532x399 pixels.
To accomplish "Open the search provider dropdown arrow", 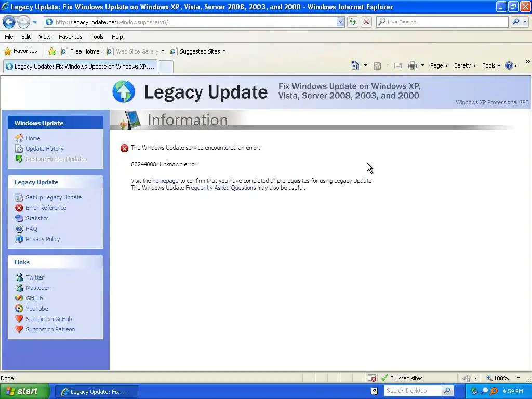I will (x=525, y=22).
